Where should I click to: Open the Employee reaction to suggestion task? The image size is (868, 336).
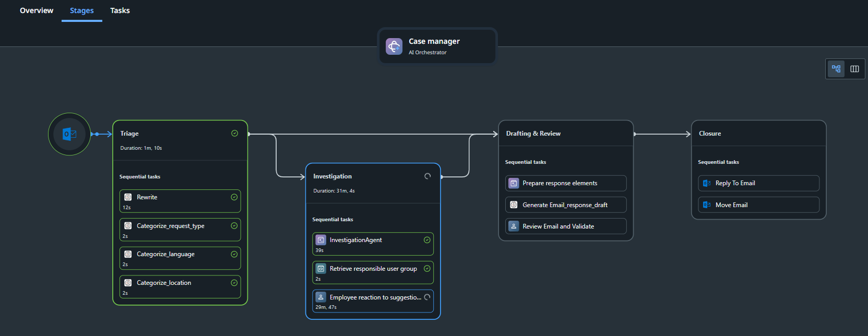point(373,301)
